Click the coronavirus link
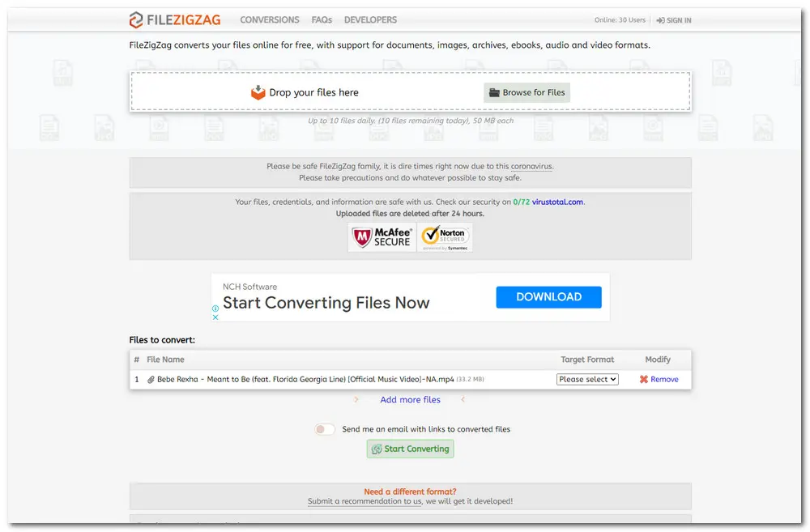This screenshot has height=532, width=810. point(531,166)
